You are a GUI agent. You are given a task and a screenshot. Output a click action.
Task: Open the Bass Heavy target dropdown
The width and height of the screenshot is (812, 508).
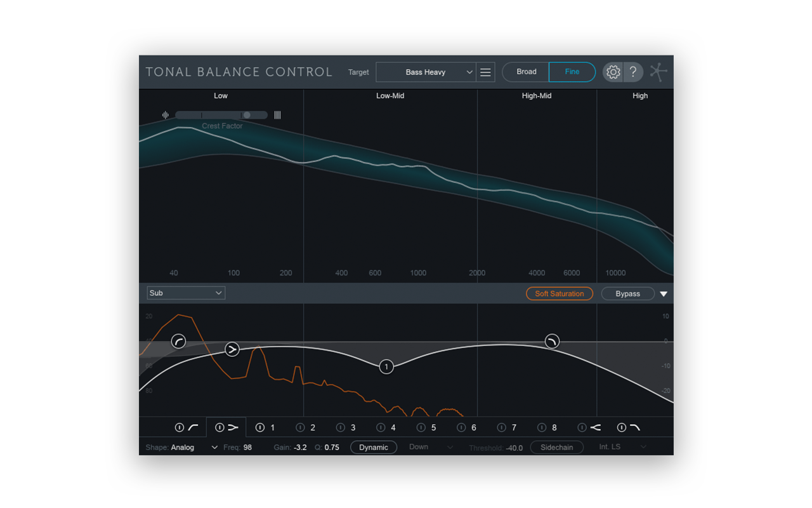(x=426, y=72)
